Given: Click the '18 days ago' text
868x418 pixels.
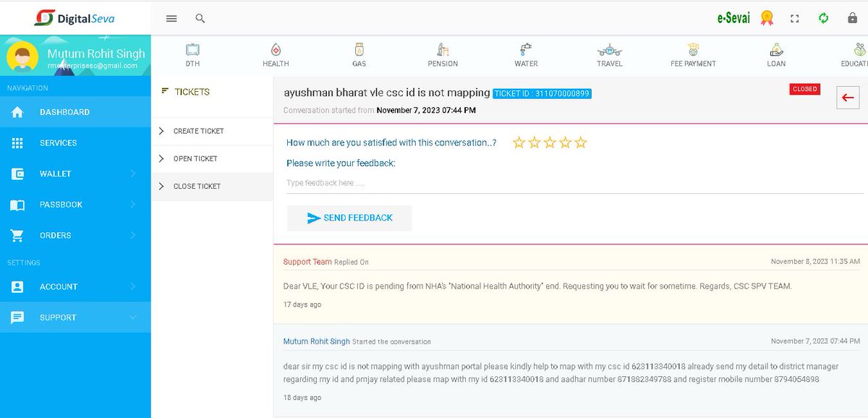Looking at the screenshot, I should (302, 398).
